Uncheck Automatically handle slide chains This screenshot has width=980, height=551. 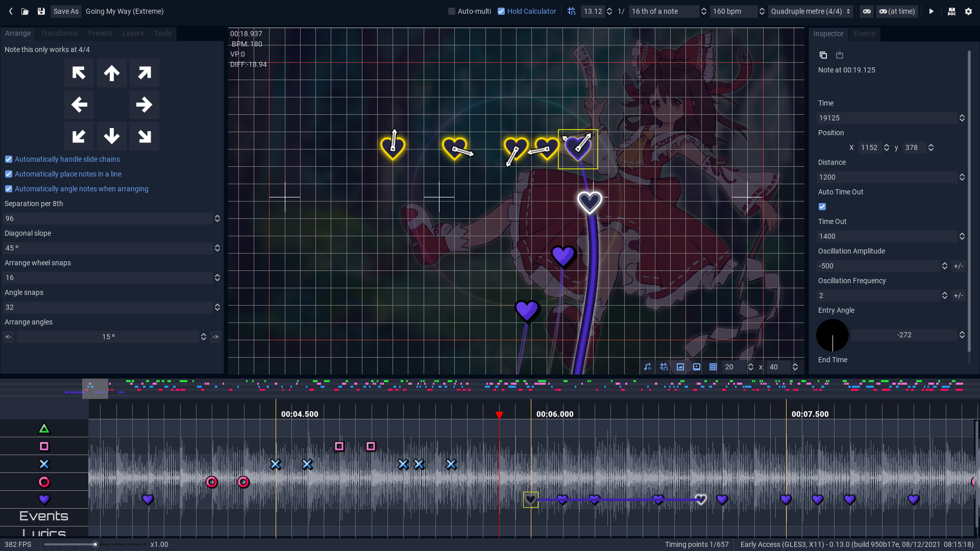click(x=9, y=159)
